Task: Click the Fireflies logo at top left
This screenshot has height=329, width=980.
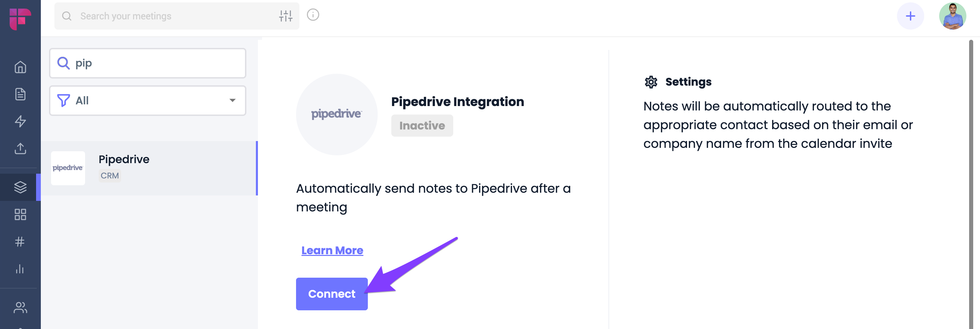Action: point(20,19)
